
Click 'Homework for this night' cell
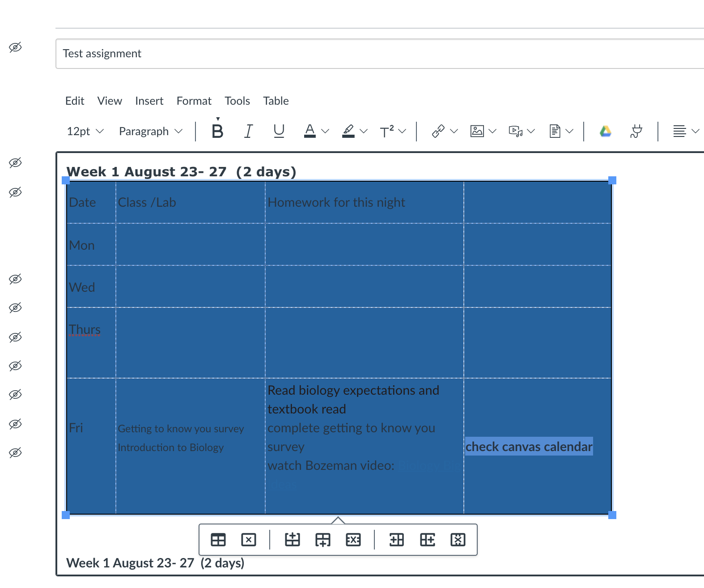coord(365,202)
